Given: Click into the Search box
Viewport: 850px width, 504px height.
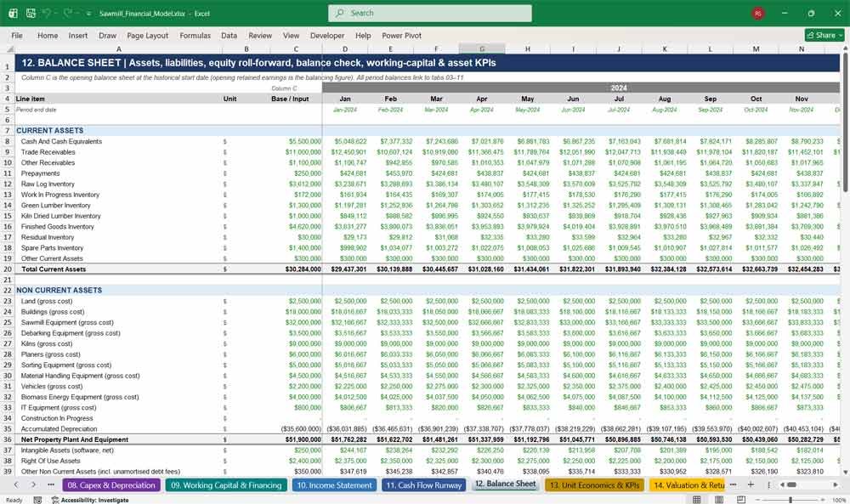Looking at the screenshot, I should 430,13.
